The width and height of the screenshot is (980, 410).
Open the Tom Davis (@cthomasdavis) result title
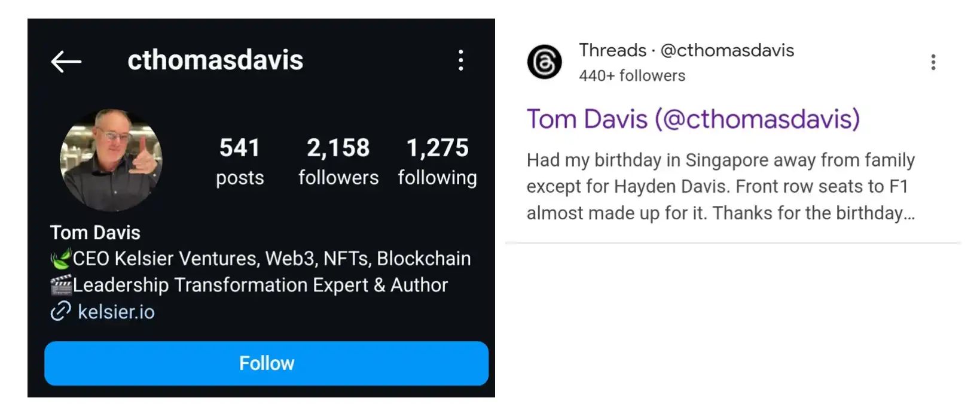pos(693,119)
